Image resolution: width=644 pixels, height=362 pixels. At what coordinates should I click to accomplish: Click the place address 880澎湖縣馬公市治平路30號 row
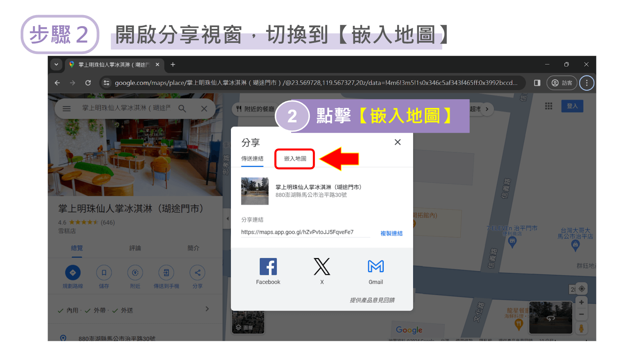(x=135, y=337)
